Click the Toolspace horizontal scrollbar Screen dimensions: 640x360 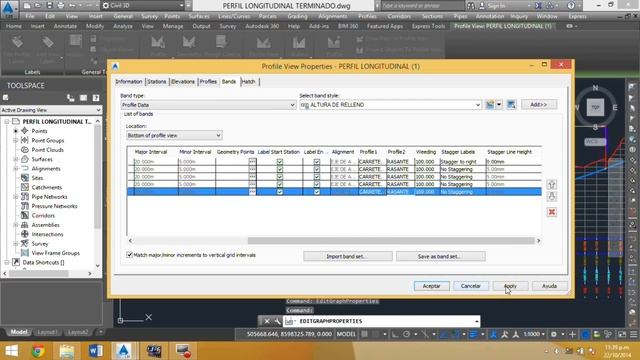tap(39, 274)
